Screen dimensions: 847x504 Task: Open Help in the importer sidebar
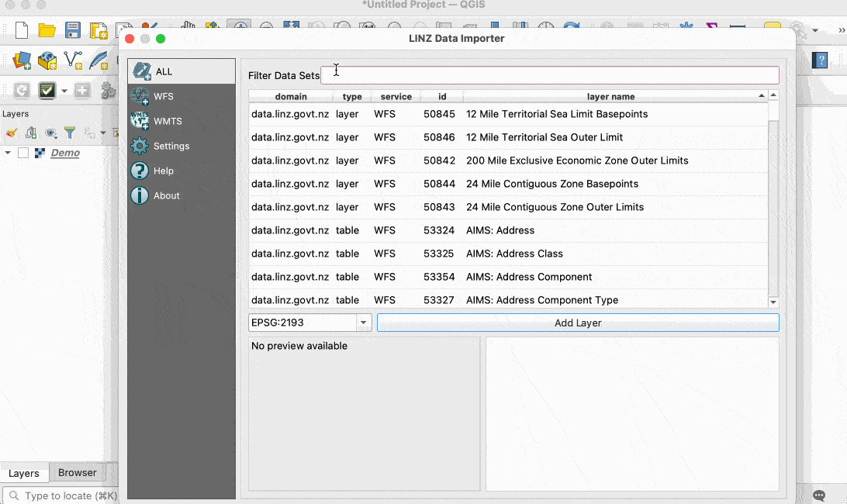pyautogui.click(x=181, y=171)
